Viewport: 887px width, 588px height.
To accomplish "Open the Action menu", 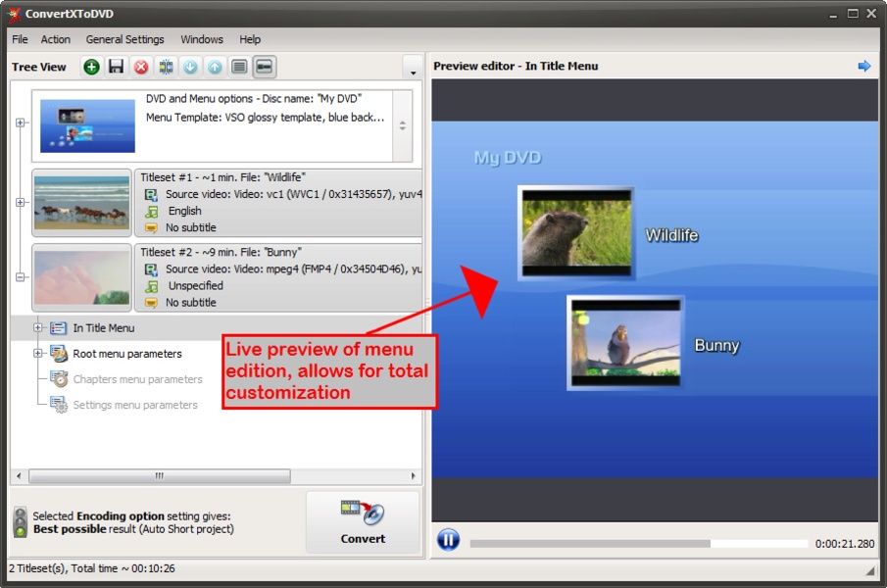I will pyautogui.click(x=55, y=39).
